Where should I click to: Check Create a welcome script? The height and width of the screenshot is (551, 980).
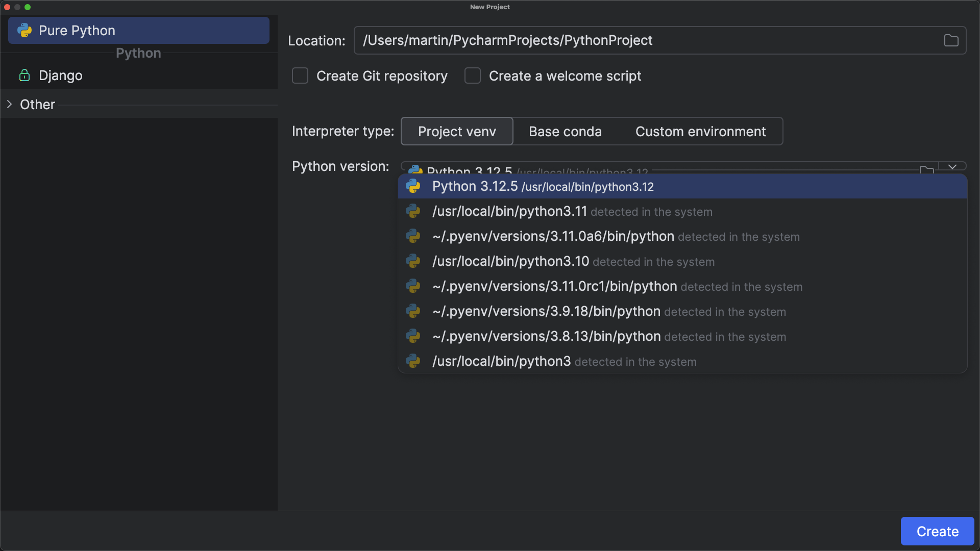(x=472, y=76)
